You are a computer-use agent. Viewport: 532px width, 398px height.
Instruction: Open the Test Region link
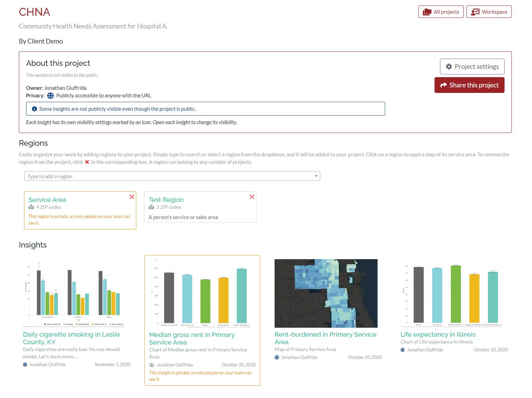tap(166, 200)
